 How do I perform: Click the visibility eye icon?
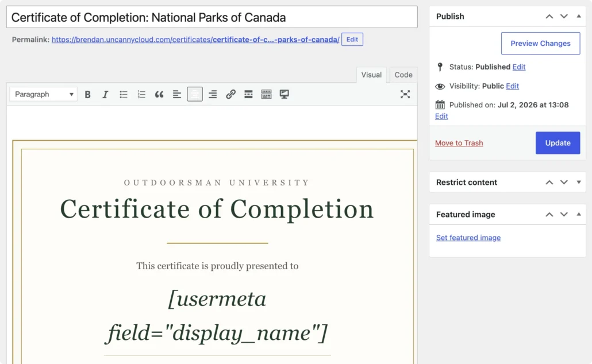(440, 86)
